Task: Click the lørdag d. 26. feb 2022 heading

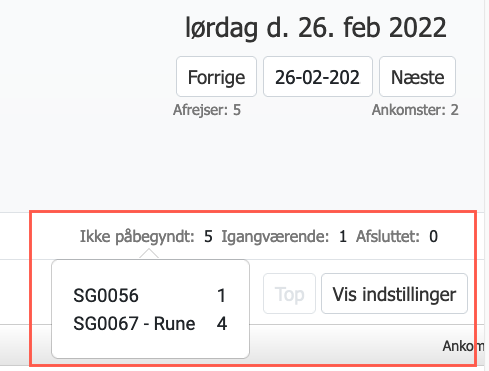Action: pos(316,28)
